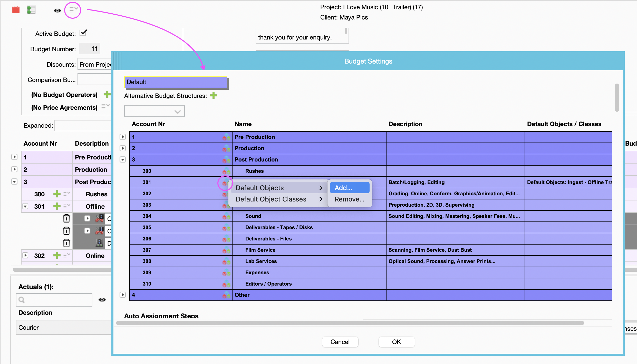Expand account 2 in the budget list
Image resolution: width=637 pixels, height=364 pixels.
click(14, 169)
